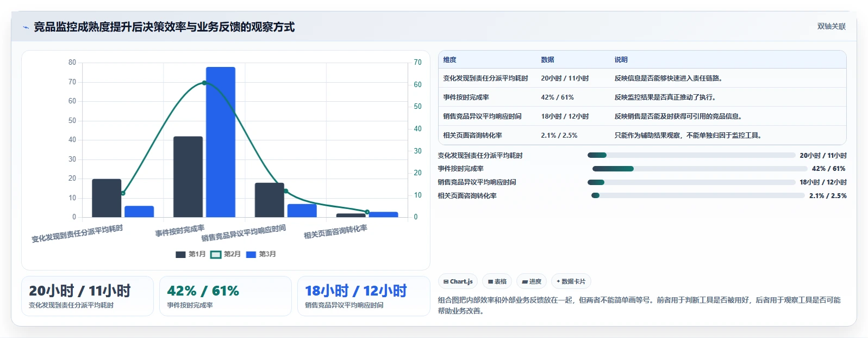Click the title icon beside 竞品监控成熟度 heading

click(x=26, y=27)
